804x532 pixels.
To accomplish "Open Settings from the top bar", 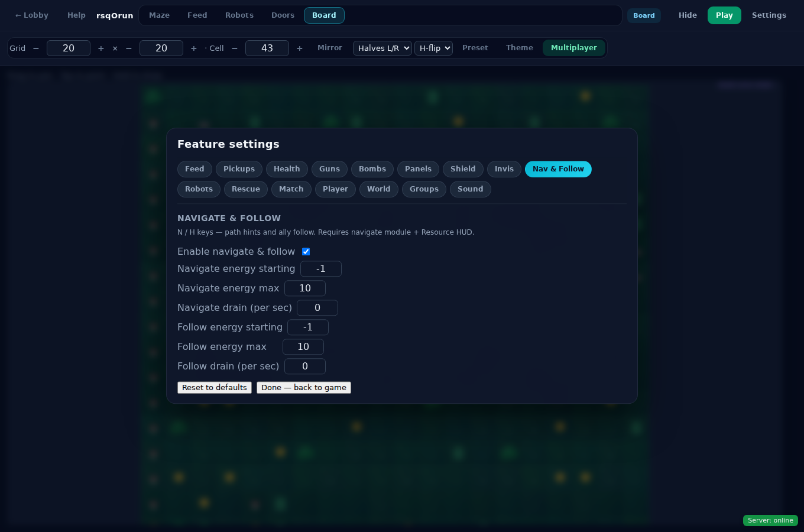I will coord(769,15).
